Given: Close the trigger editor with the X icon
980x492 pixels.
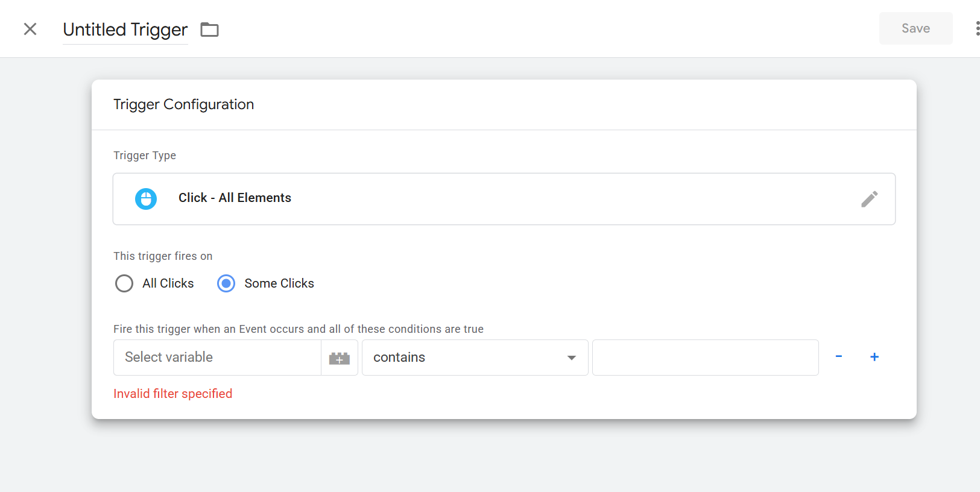Looking at the screenshot, I should (30, 29).
